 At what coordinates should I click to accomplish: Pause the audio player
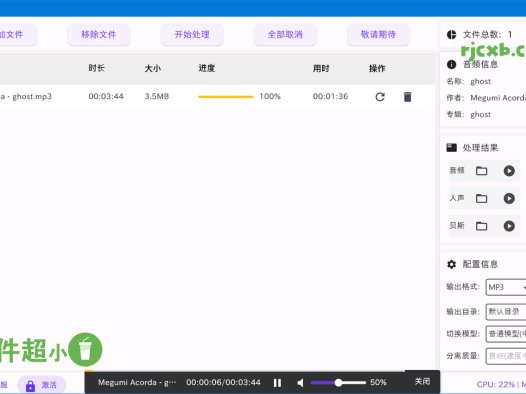pyautogui.click(x=277, y=383)
